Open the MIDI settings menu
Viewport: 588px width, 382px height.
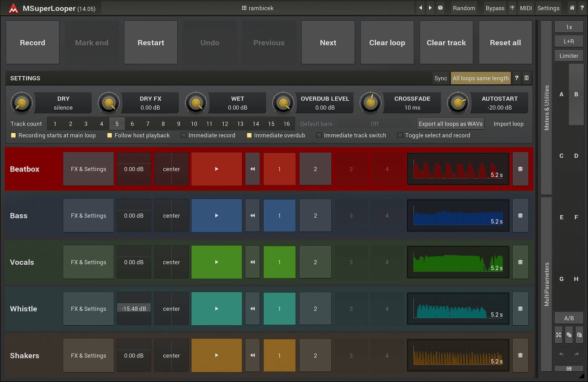[x=526, y=8]
